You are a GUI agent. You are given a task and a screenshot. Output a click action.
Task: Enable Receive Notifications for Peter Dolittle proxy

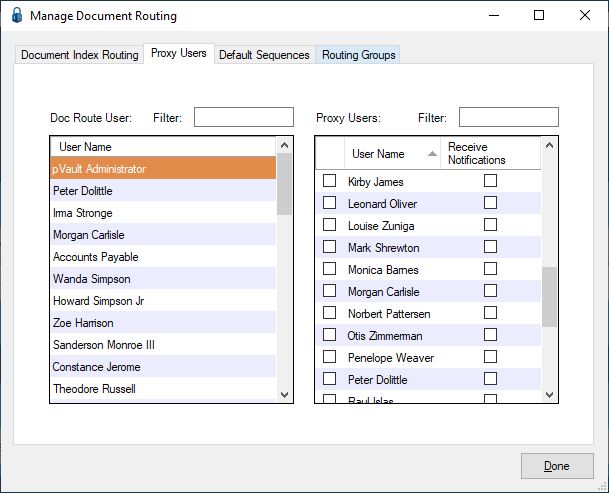[x=491, y=379]
